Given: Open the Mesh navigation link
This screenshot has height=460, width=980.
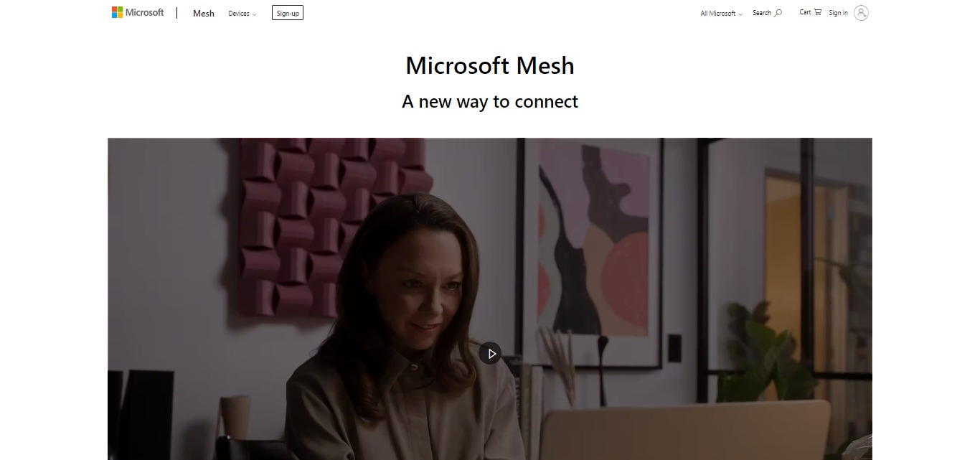Looking at the screenshot, I should [204, 14].
